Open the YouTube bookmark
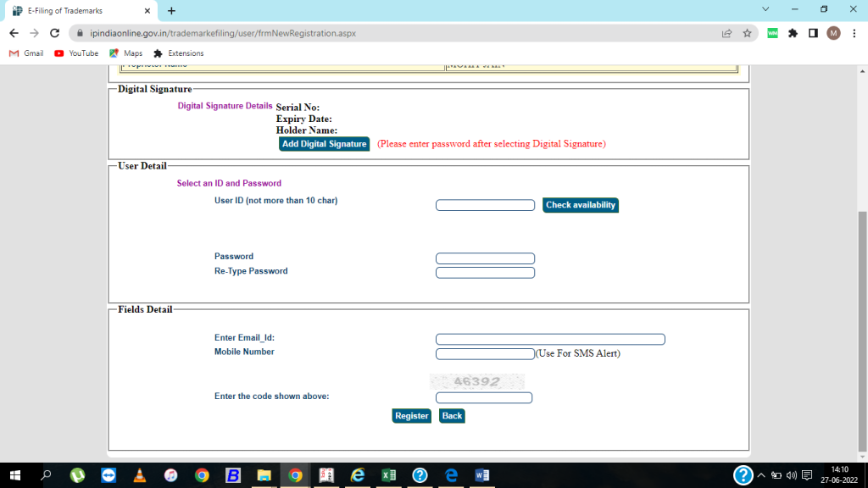The height and width of the screenshot is (488, 868). (x=76, y=53)
